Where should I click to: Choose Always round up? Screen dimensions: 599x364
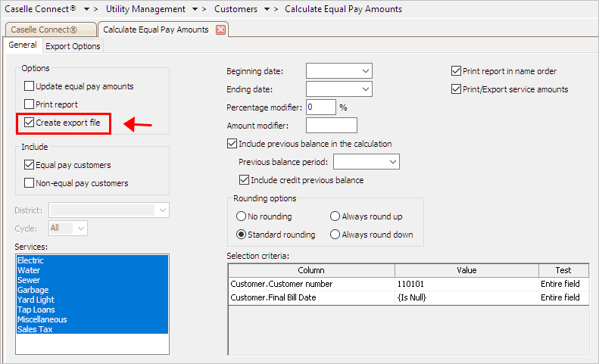point(335,216)
